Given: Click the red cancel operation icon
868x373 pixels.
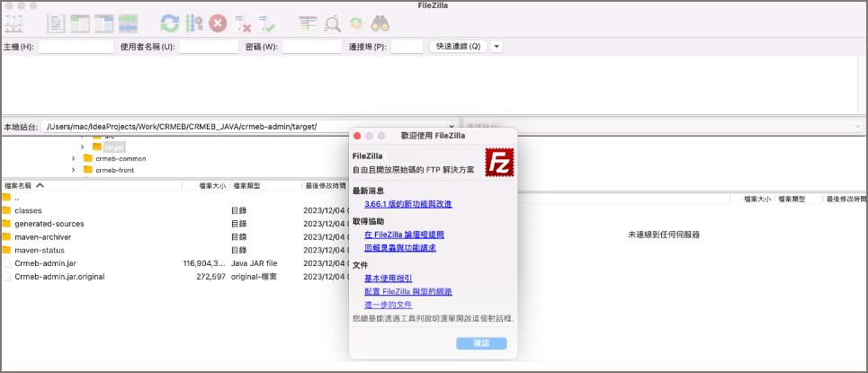Looking at the screenshot, I should [x=218, y=22].
